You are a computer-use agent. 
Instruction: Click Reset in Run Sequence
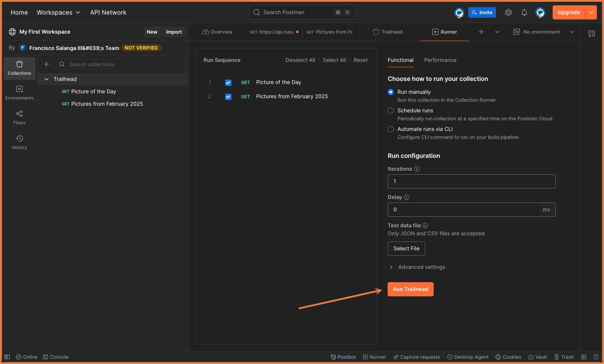[x=361, y=60]
